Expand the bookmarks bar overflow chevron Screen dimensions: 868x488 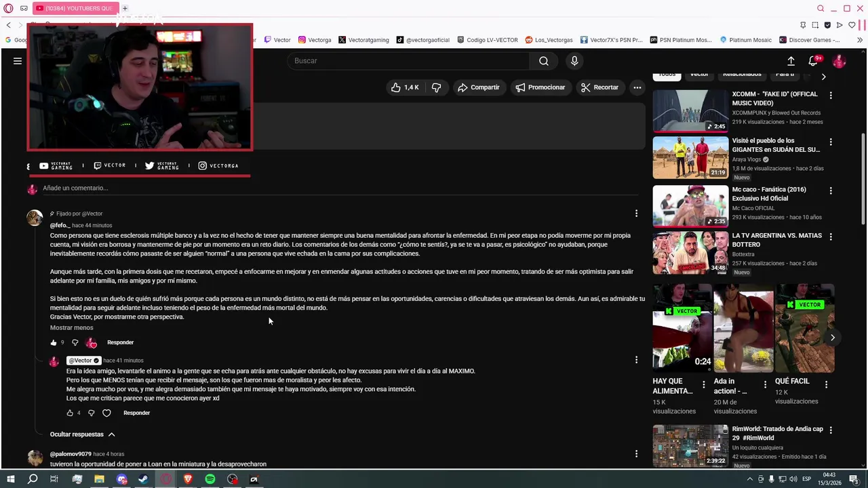(x=860, y=40)
